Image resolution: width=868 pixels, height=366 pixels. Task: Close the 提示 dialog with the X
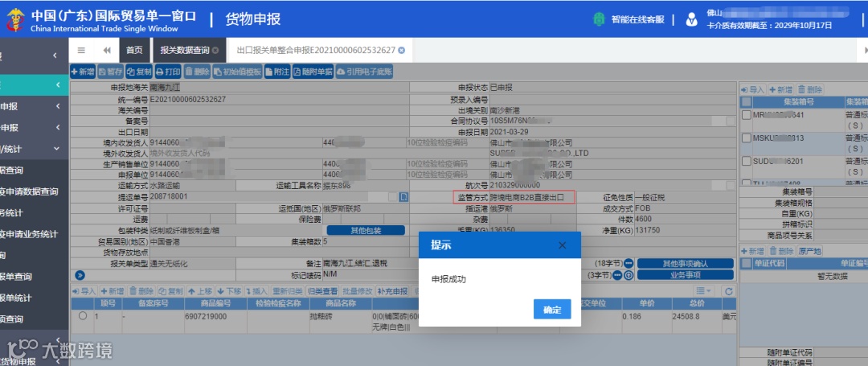coord(563,245)
